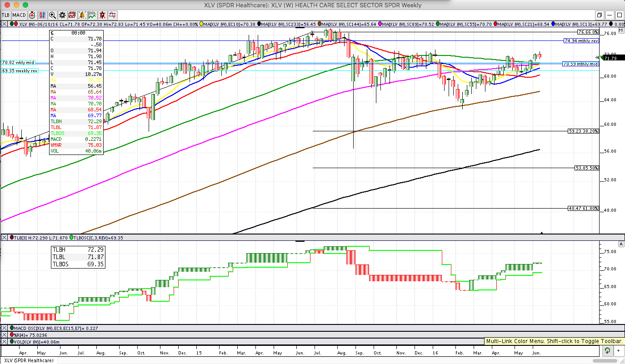Click red %R[4] color dot
Image resolution: width=625 pixels, height=364 pixels.
click(x=12, y=334)
